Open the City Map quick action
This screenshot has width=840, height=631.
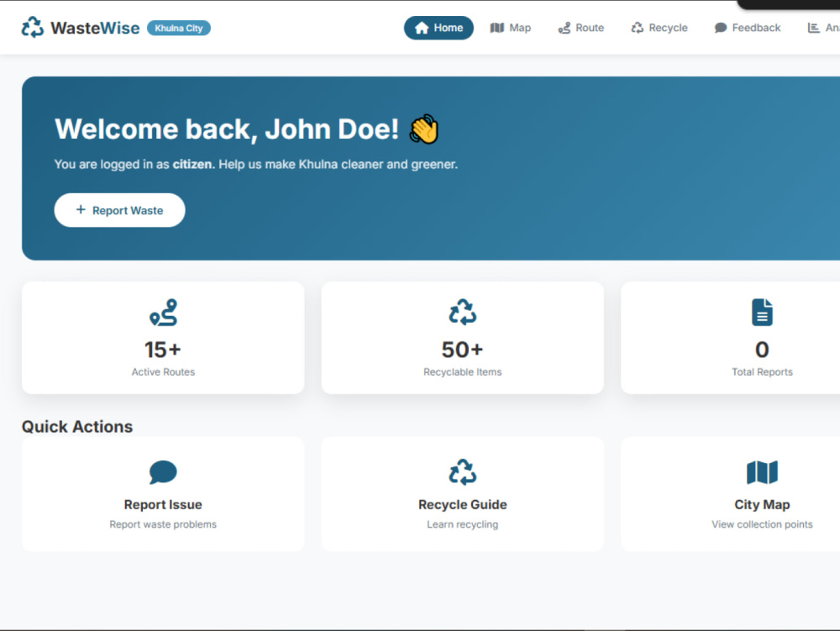click(x=730, y=494)
